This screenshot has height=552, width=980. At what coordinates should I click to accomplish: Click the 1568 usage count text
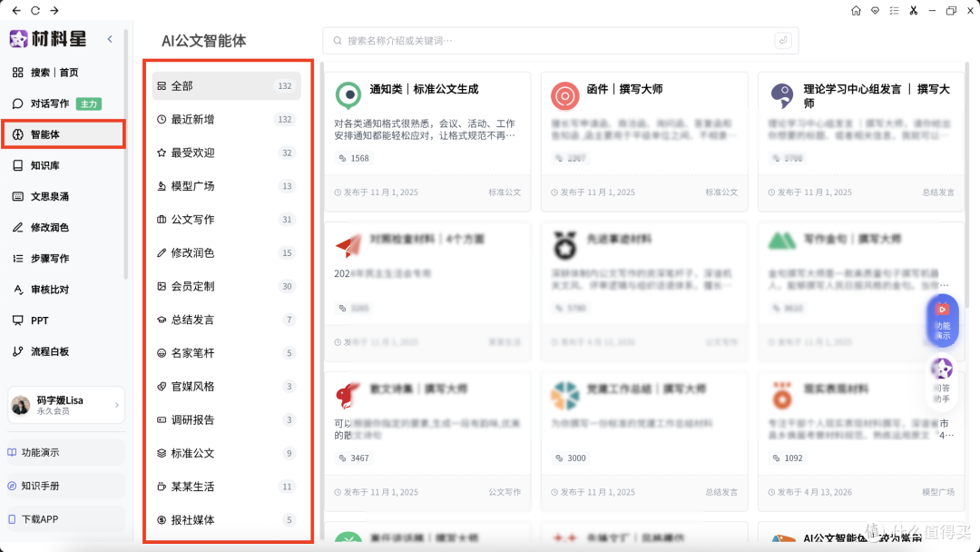pyautogui.click(x=359, y=158)
